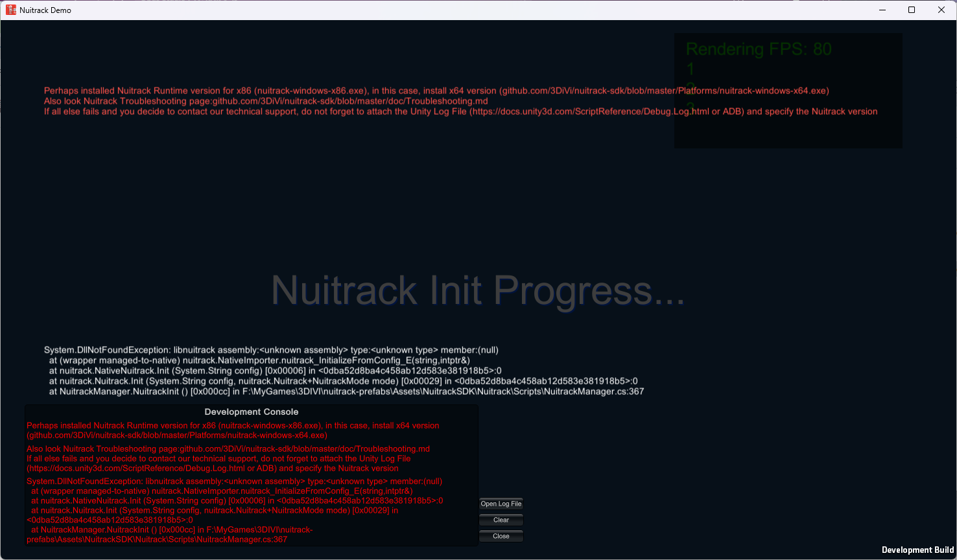This screenshot has width=957, height=560.
Task: Click the top red 'Perhaps installed Nuitrack Runtime version' line
Action: (436, 91)
